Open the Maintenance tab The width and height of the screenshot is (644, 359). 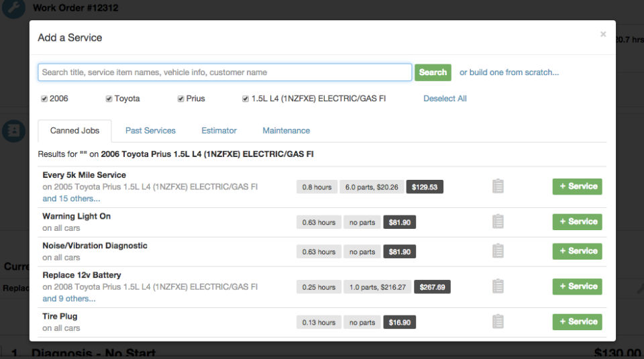pyautogui.click(x=286, y=131)
